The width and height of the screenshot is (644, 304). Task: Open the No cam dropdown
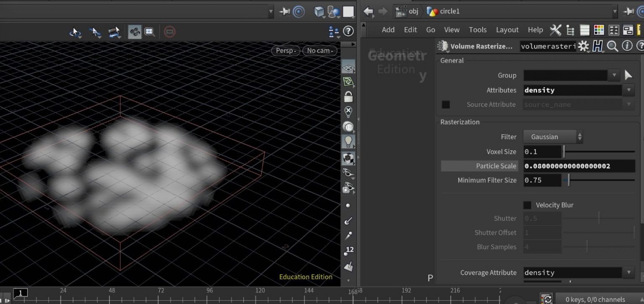(319, 50)
